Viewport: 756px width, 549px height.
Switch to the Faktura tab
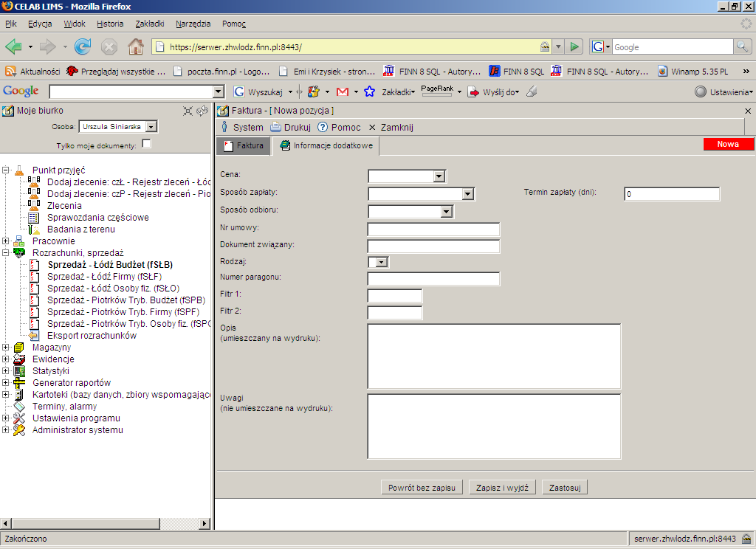244,145
